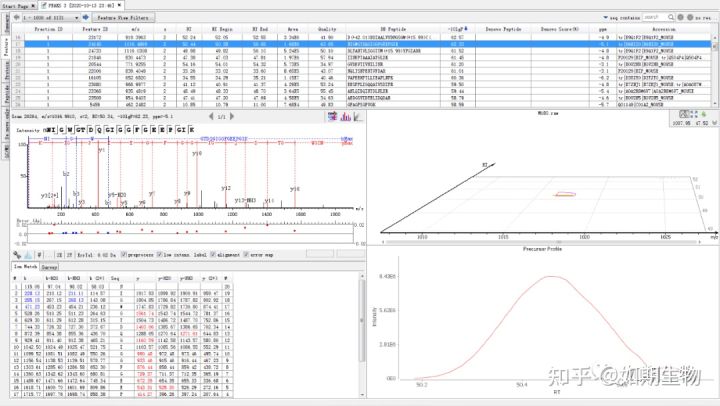Sort by ppm column header
This screenshot has height=406, width=720.
click(602, 29)
